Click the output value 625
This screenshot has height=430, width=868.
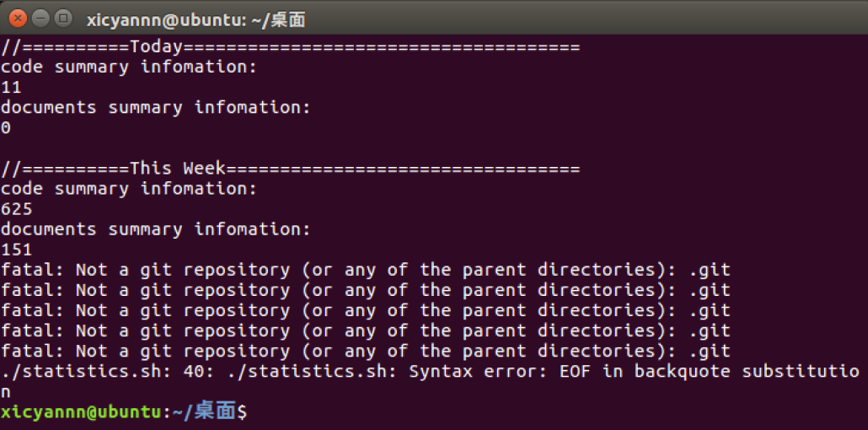point(17,209)
